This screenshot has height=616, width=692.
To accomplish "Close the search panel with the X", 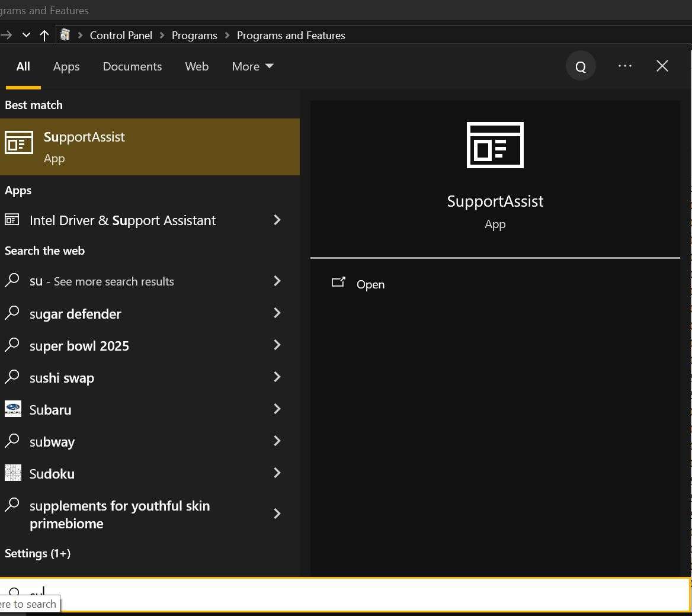I will (x=662, y=66).
